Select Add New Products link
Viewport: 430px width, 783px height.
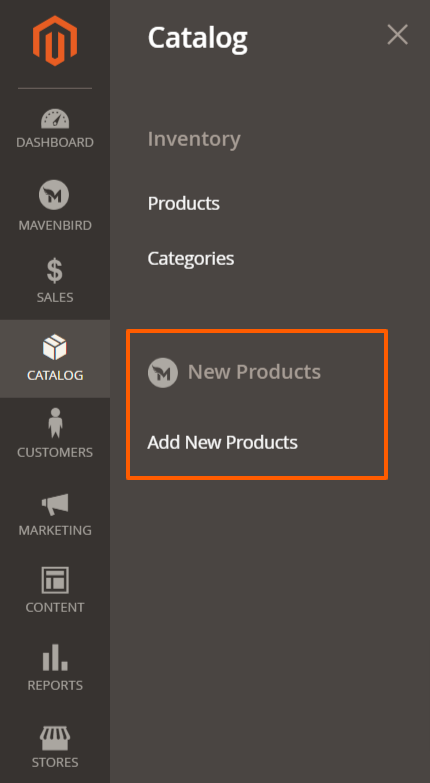pos(223,442)
